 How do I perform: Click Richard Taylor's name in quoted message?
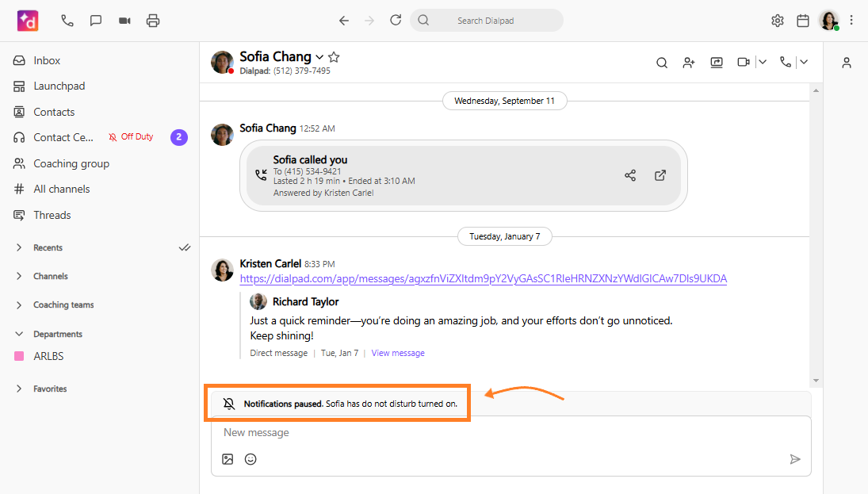(305, 302)
